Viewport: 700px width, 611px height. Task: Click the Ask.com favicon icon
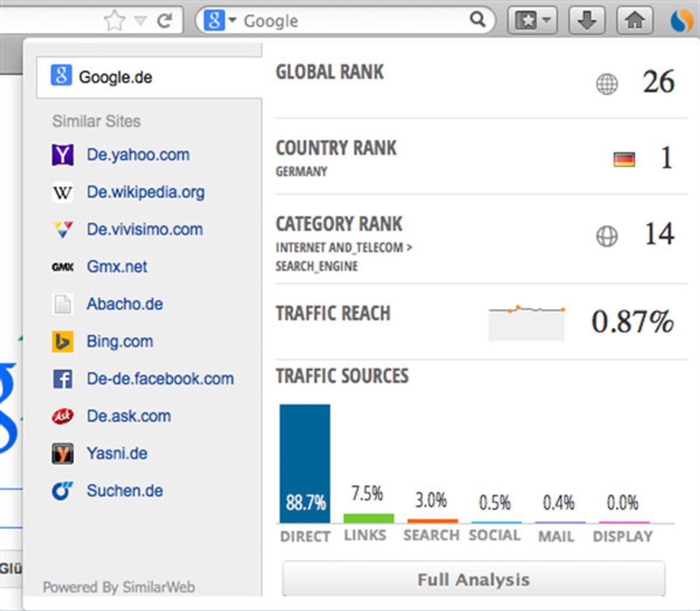point(62,416)
